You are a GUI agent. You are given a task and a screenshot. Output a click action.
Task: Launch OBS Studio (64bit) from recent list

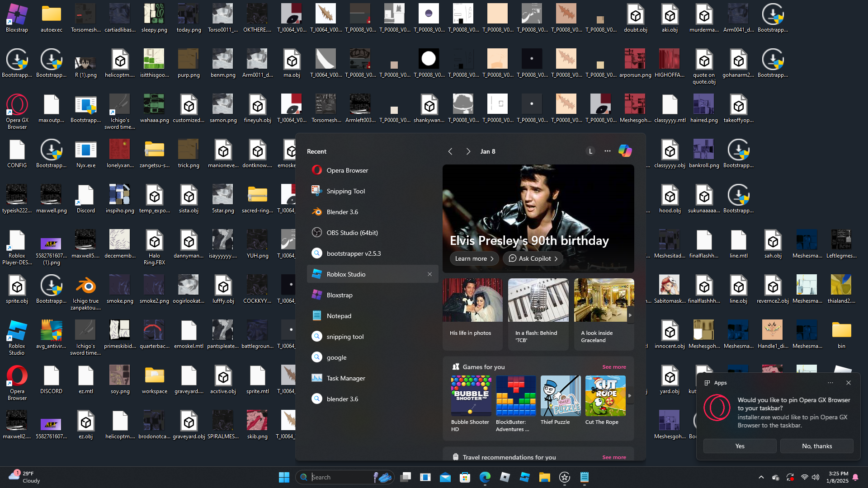click(352, 233)
